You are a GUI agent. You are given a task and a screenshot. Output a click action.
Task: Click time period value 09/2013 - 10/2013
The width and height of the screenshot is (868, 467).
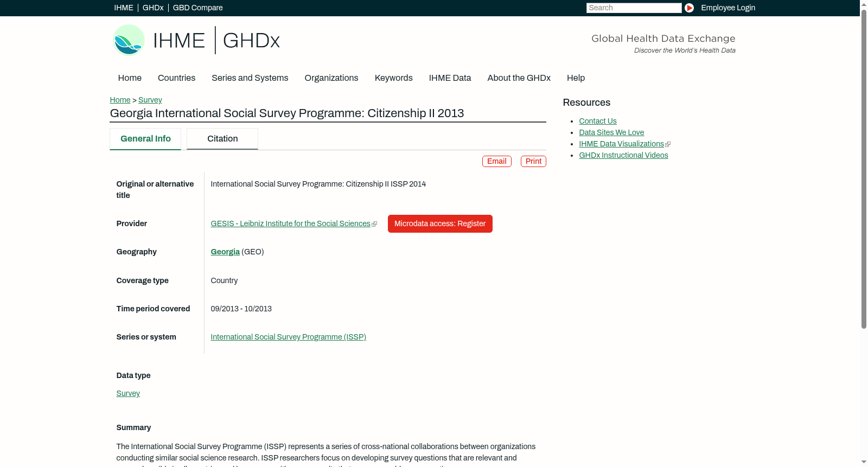pos(241,309)
